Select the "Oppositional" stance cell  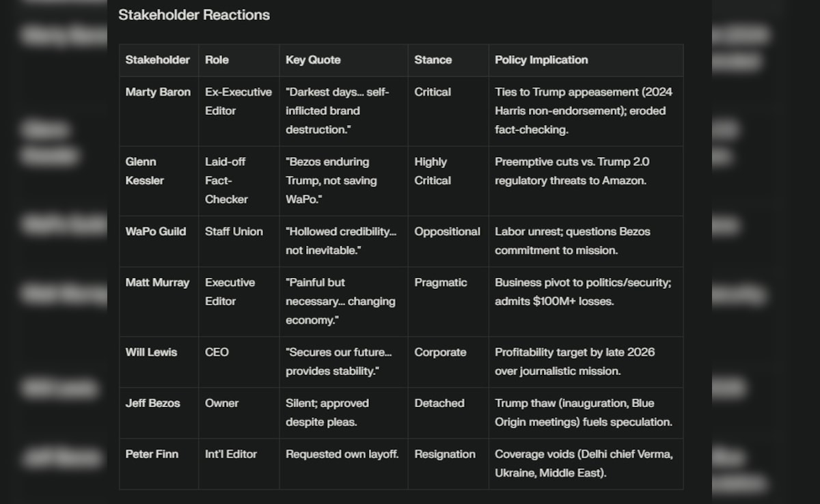(x=447, y=232)
